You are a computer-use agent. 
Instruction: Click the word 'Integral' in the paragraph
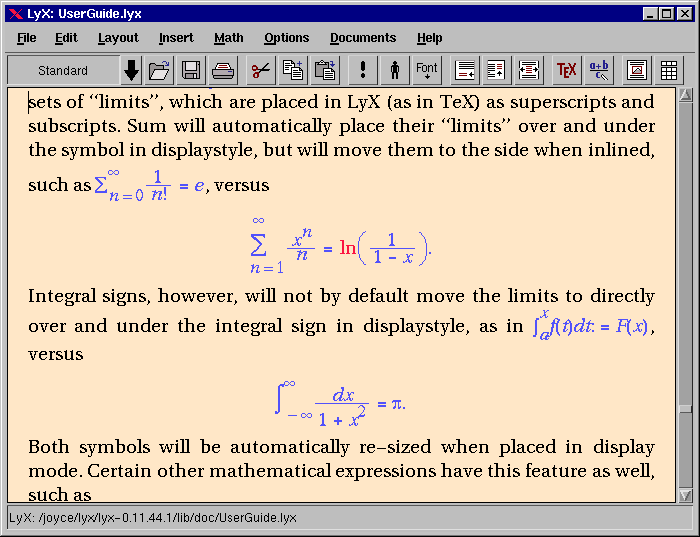coord(62,297)
